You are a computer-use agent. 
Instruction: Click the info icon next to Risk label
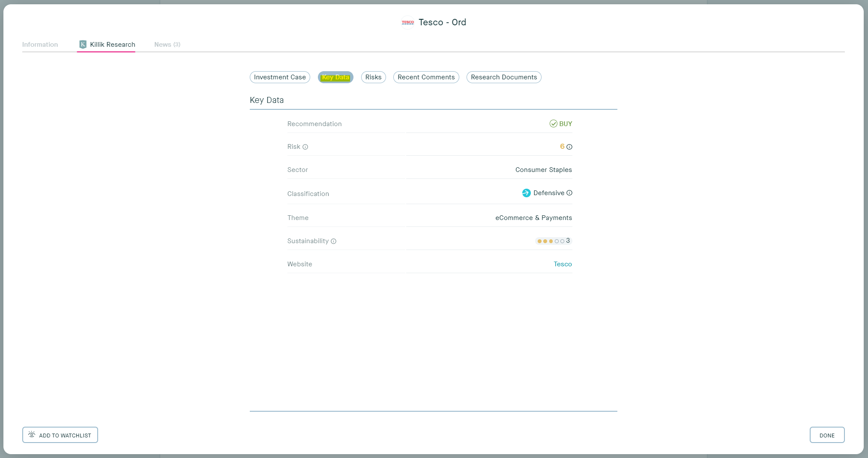305,147
